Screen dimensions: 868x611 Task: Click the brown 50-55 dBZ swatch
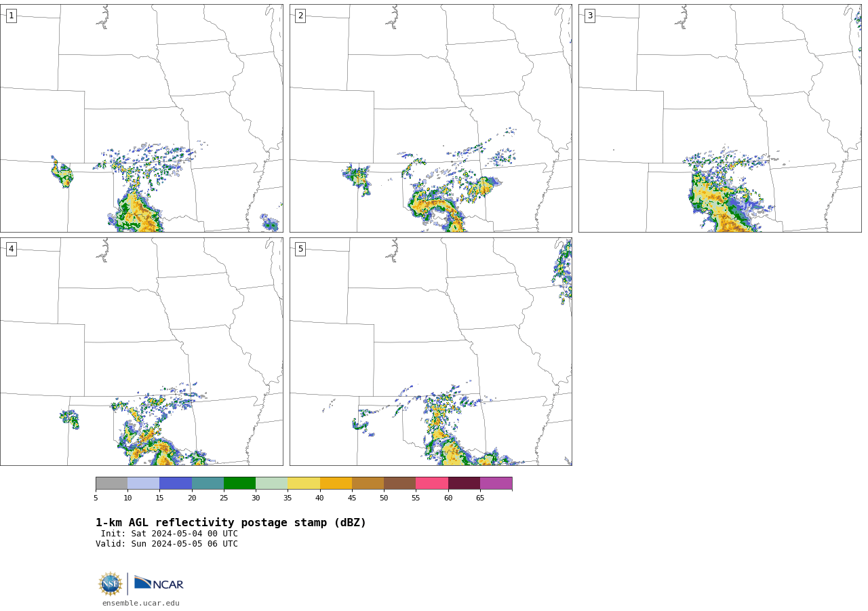tap(400, 484)
